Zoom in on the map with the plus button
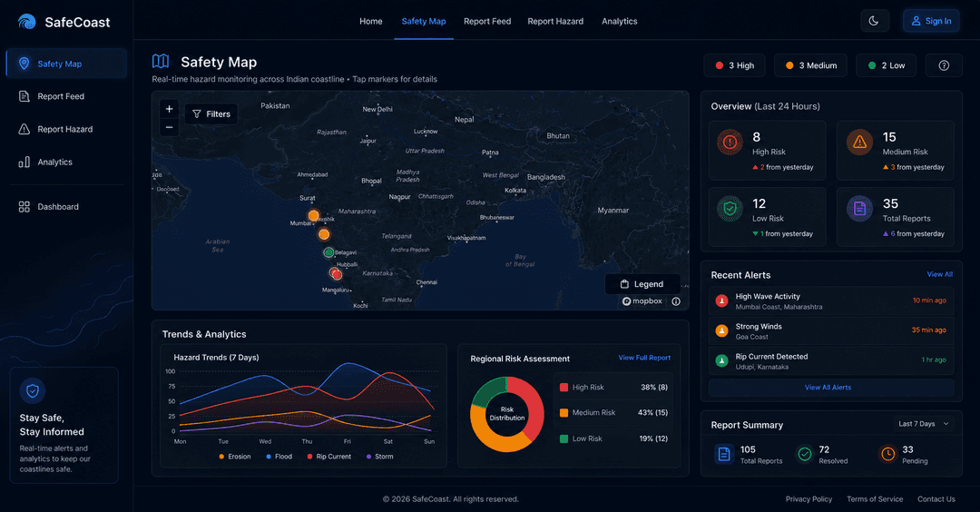The height and width of the screenshot is (512, 980). [170, 109]
